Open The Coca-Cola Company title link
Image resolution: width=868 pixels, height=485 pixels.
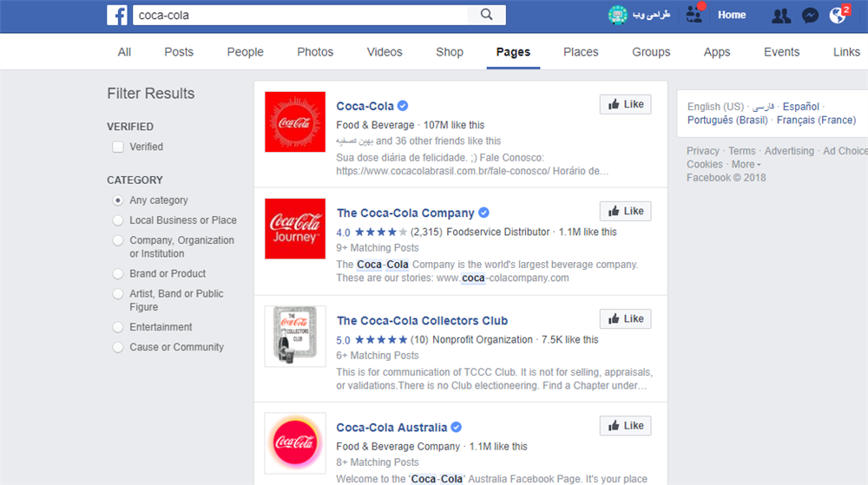[405, 213]
